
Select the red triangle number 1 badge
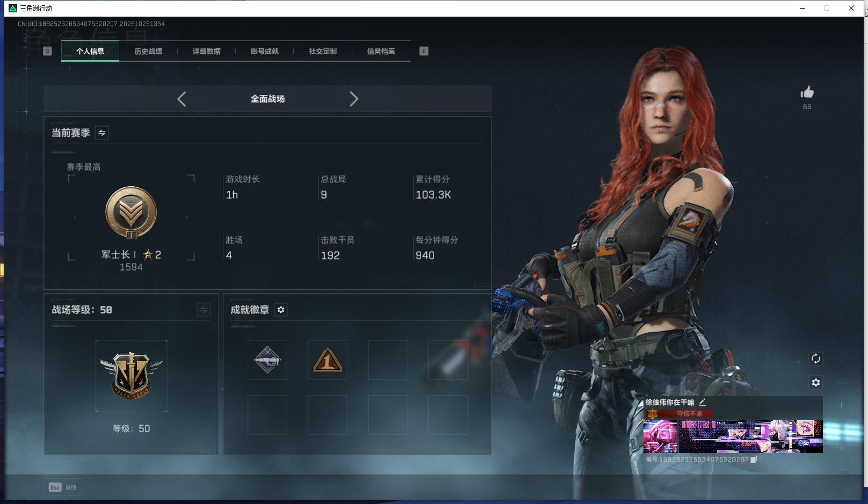click(x=328, y=360)
